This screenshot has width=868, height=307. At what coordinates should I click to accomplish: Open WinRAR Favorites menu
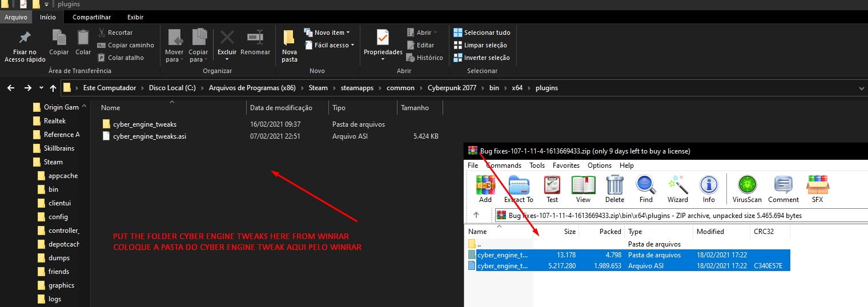(x=566, y=165)
